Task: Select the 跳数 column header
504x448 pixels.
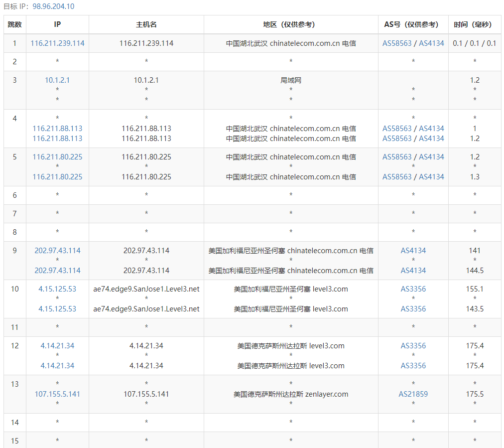Action: pos(15,24)
